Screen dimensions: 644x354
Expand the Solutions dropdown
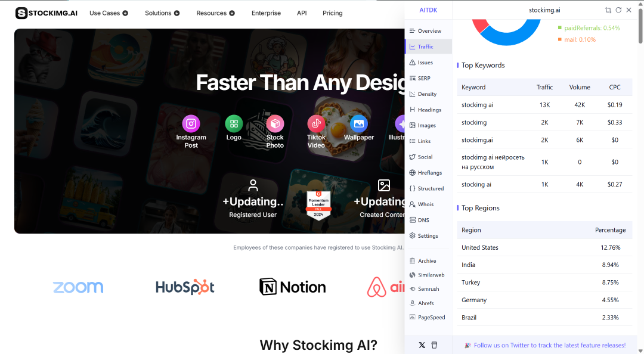click(162, 13)
